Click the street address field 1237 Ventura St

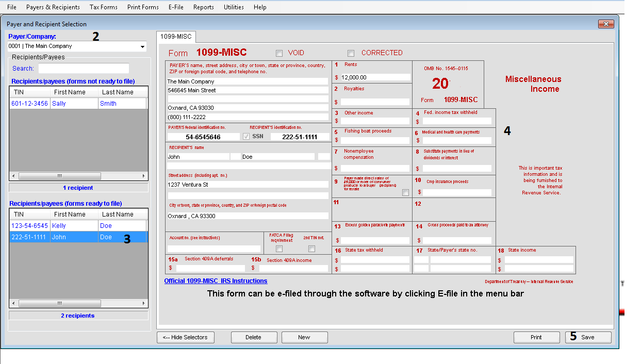248,185
